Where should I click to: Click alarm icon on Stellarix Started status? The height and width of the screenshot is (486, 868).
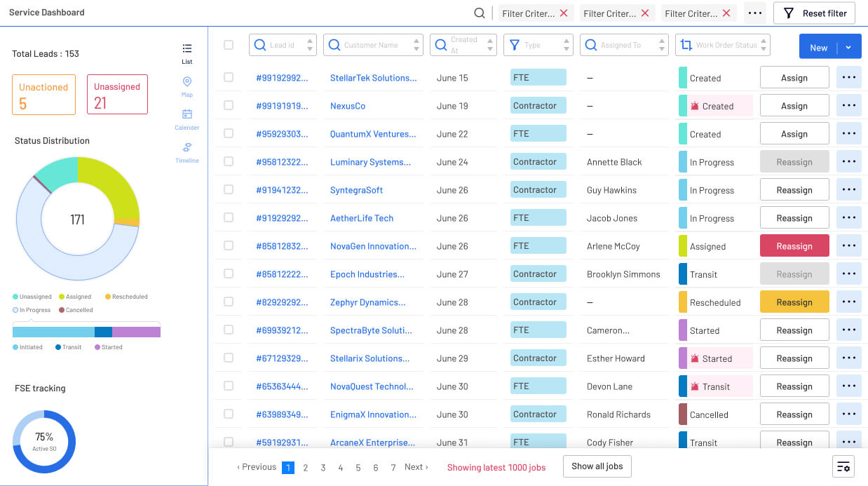(x=695, y=358)
